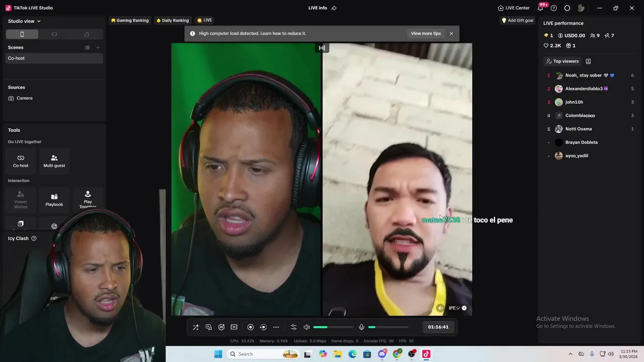The image size is (644, 362).
Task: Open the settings gear icon
Action: coord(567,8)
